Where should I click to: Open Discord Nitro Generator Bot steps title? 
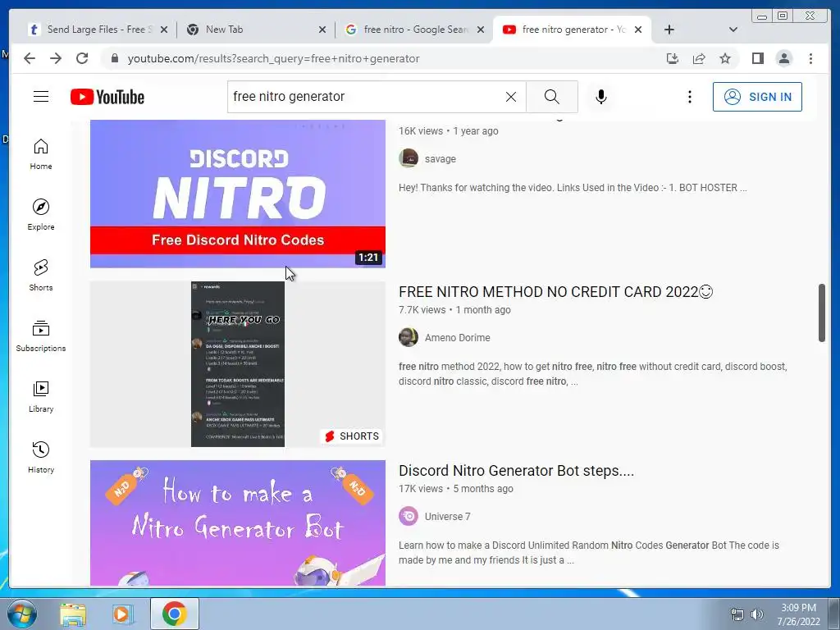[x=516, y=471]
